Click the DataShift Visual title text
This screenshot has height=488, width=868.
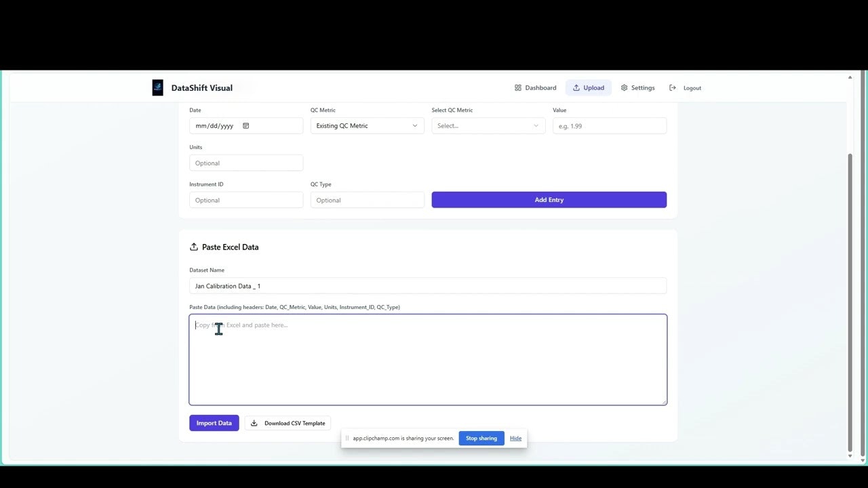point(201,87)
